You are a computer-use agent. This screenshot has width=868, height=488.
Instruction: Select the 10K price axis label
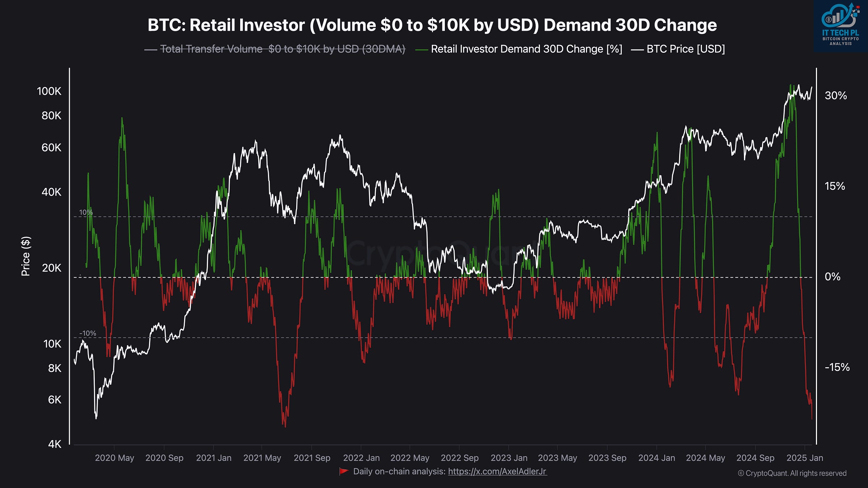click(52, 344)
